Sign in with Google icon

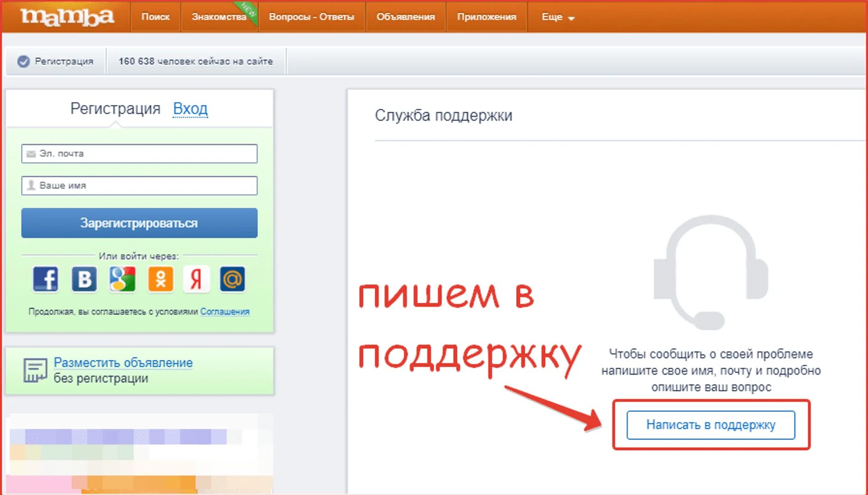(x=122, y=279)
